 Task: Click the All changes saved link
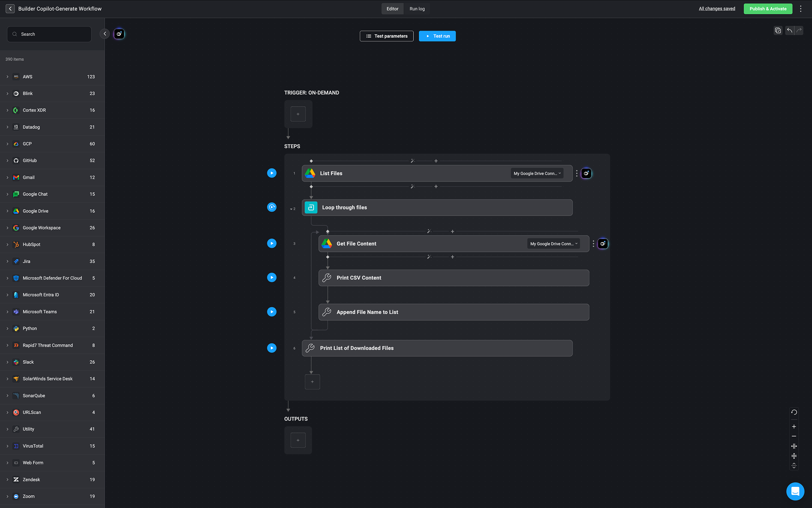click(717, 8)
